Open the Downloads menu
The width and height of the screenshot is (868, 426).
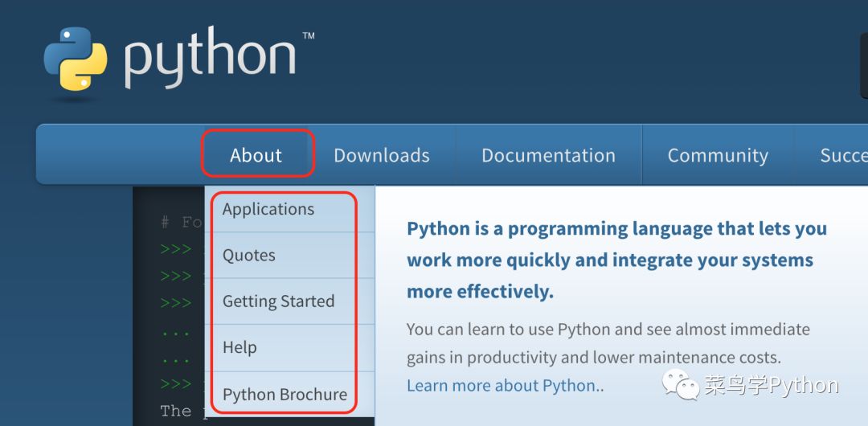(382, 155)
